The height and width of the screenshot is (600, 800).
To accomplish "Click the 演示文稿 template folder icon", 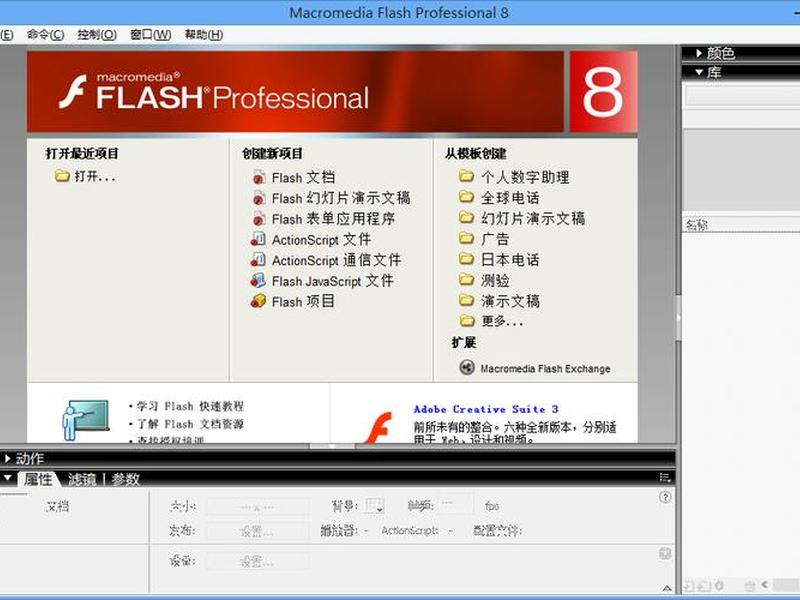I will coord(466,300).
